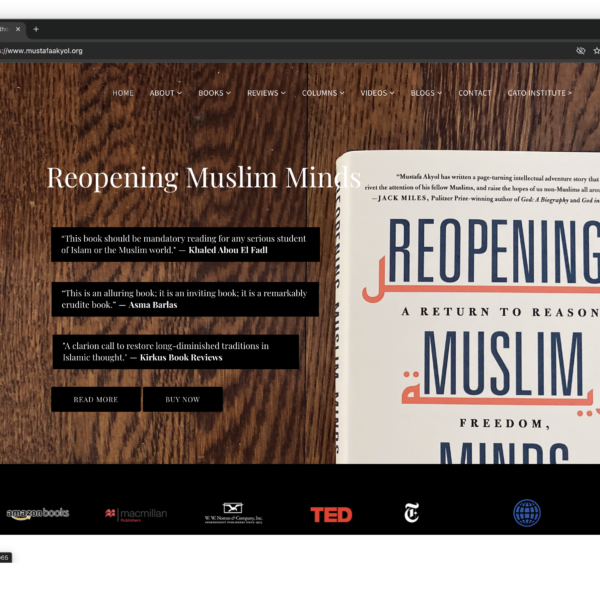
Task: Click the New York Times logo
Action: [412, 514]
